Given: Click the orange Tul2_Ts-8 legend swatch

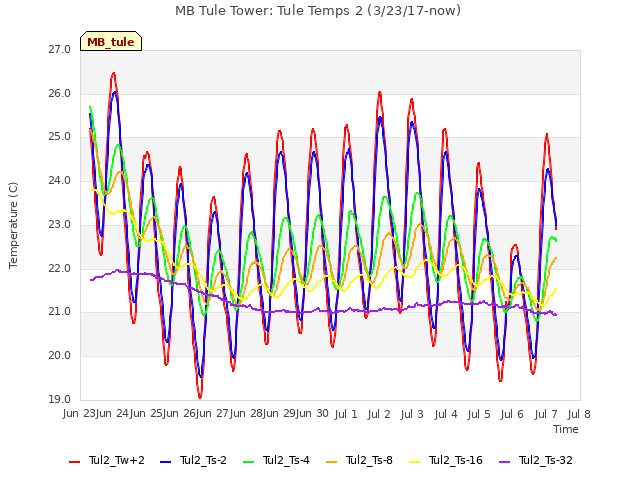Looking at the screenshot, I should click(x=331, y=462).
